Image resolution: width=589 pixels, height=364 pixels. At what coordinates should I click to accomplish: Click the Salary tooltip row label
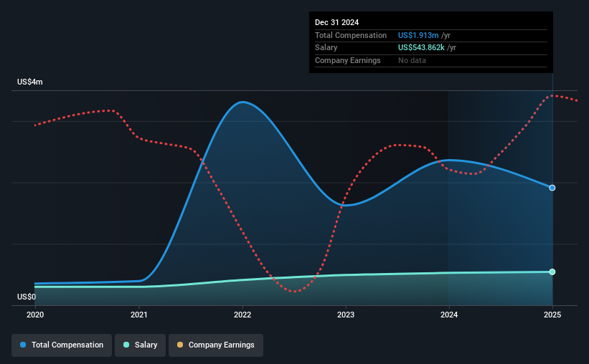click(326, 48)
